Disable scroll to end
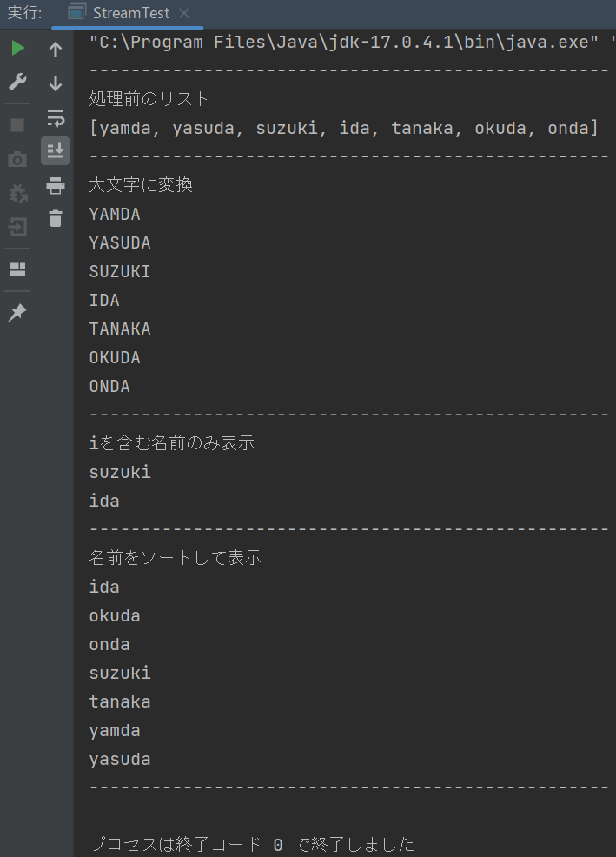Viewport: 616px width, 857px height. (56, 149)
